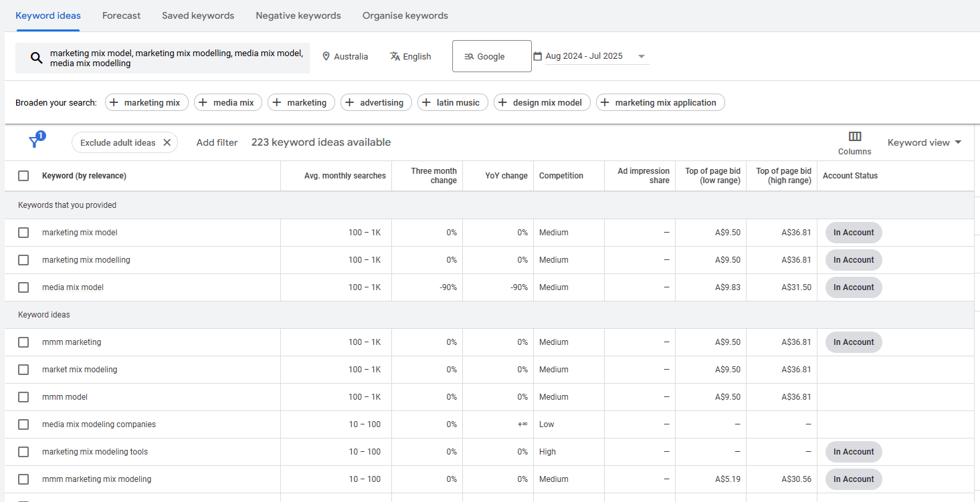Viewport: 980px width, 502px height.
Task: Sort by Top of page bid (low range)
Action: coord(713,176)
